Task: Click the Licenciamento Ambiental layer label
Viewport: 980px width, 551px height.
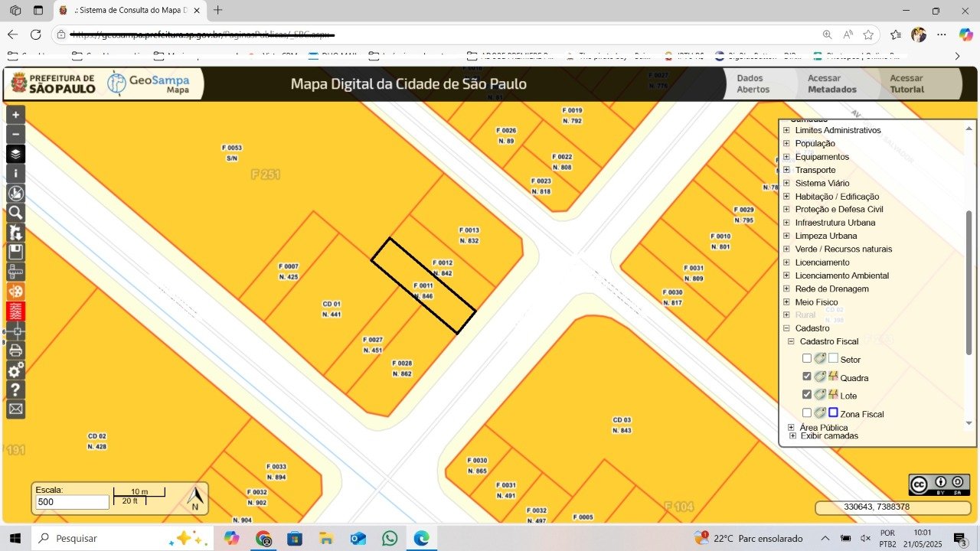Action: [841, 275]
